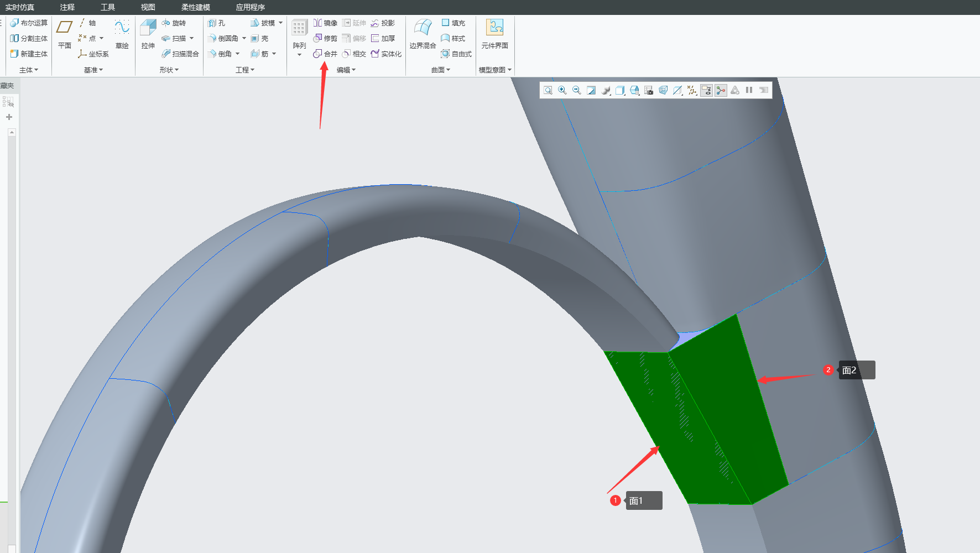
Task: Expand the 阵列 (Pattern) dropdown arrow
Action: 299,55
